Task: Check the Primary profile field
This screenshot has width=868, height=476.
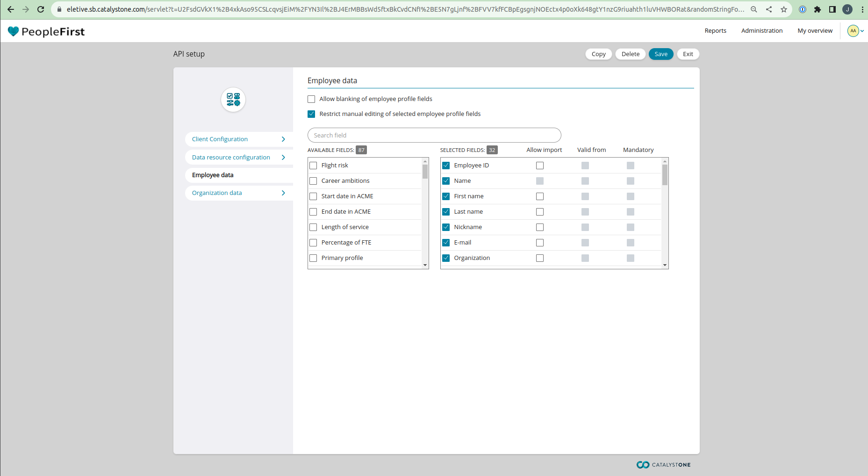Action: pos(313,258)
